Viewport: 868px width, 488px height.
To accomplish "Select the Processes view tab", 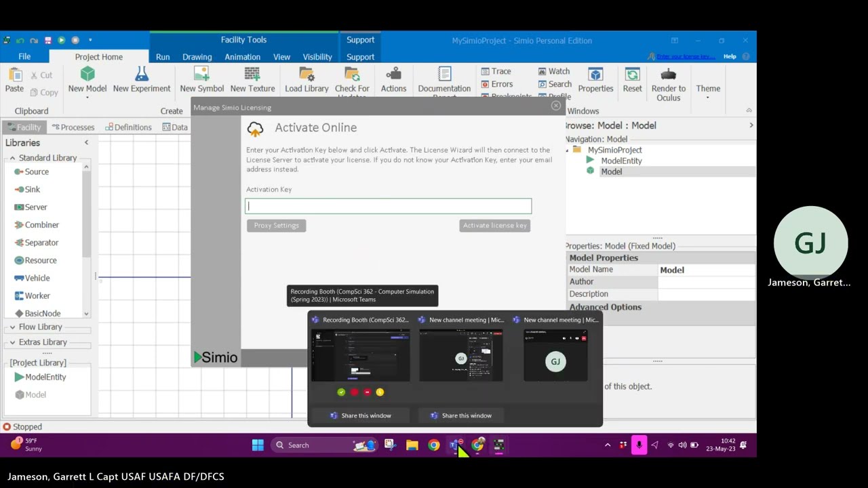I will pyautogui.click(x=73, y=127).
